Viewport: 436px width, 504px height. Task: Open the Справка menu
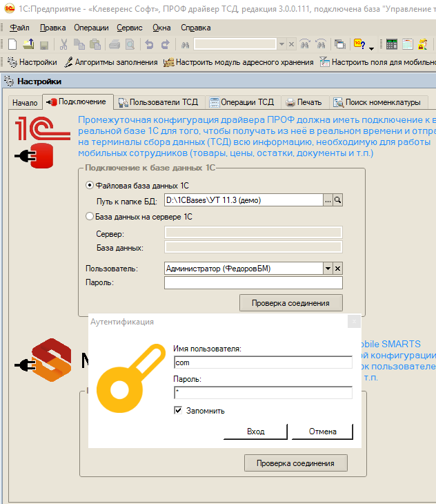tap(195, 28)
